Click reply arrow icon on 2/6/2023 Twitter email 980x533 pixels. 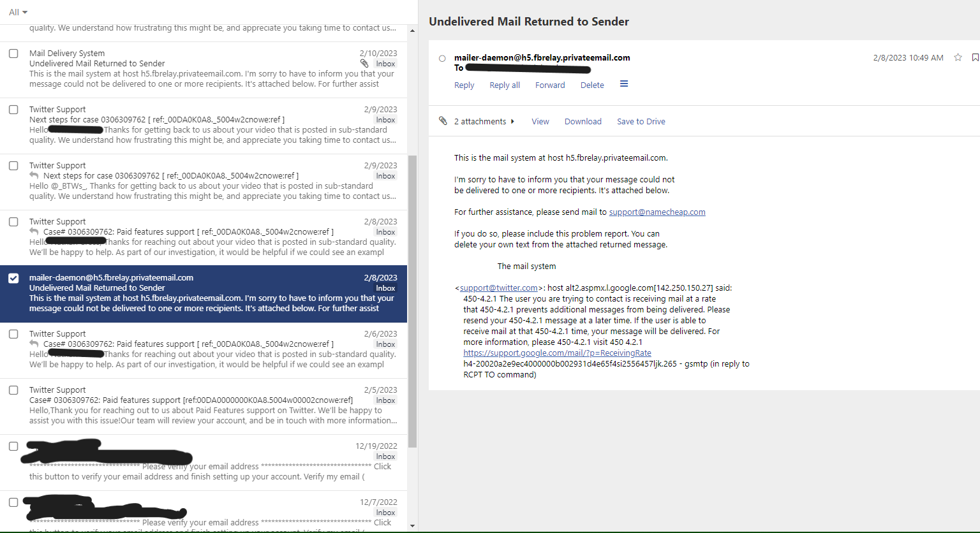(34, 344)
